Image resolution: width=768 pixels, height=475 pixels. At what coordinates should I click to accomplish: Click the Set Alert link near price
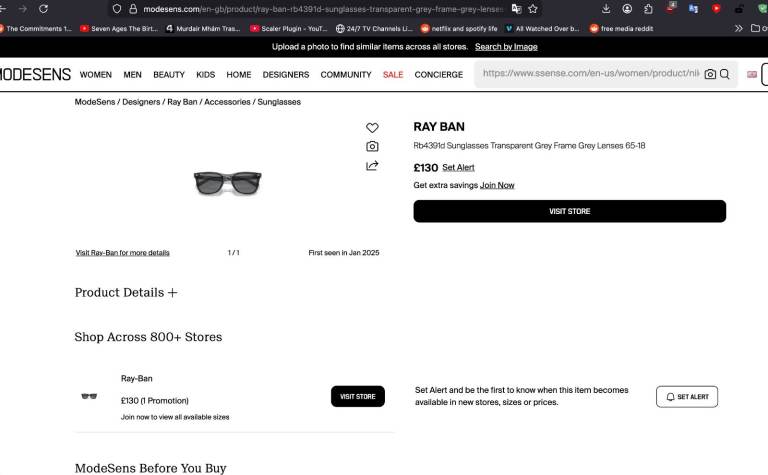tap(458, 168)
